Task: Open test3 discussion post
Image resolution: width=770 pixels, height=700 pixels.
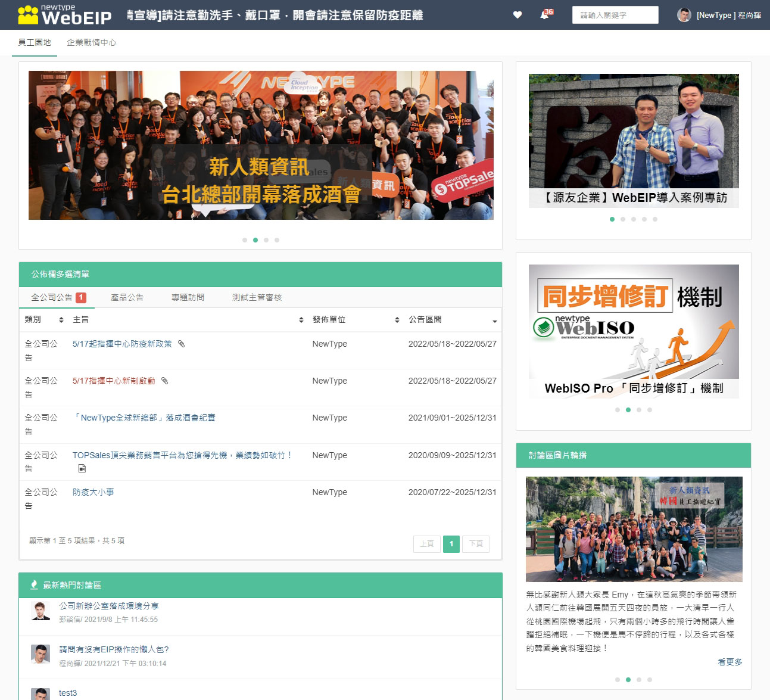Action: pyautogui.click(x=68, y=693)
